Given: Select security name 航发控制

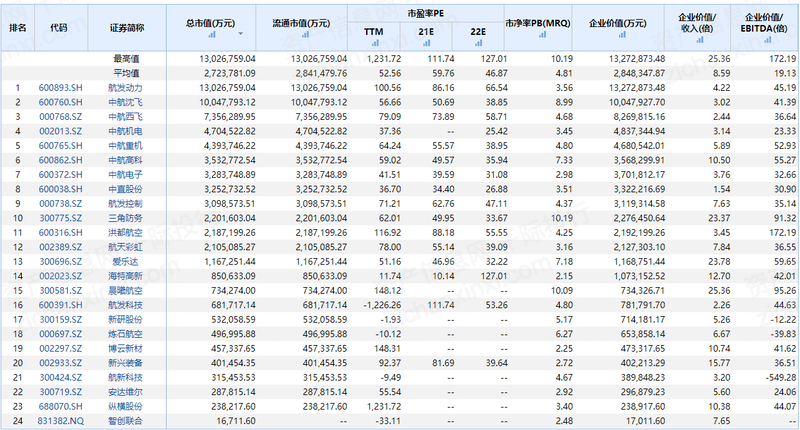Looking at the screenshot, I should click(126, 204).
